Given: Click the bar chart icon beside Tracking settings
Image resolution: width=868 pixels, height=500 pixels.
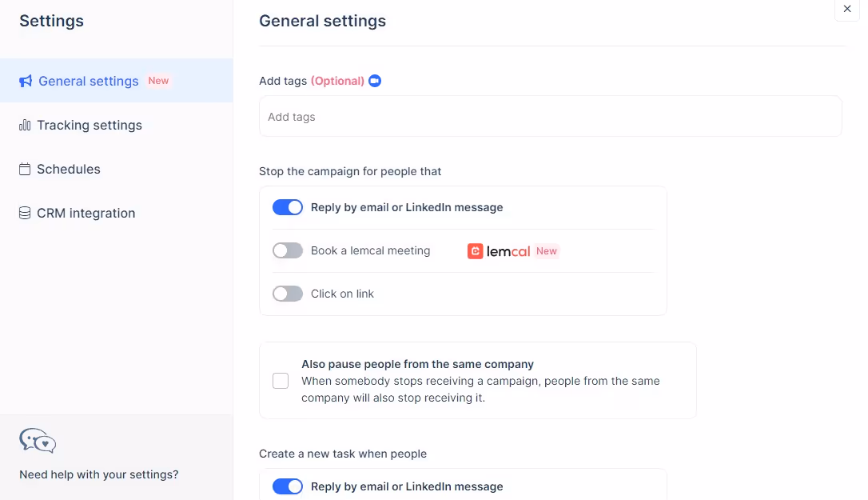Looking at the screenshot, I should click(x=24, y=125).
